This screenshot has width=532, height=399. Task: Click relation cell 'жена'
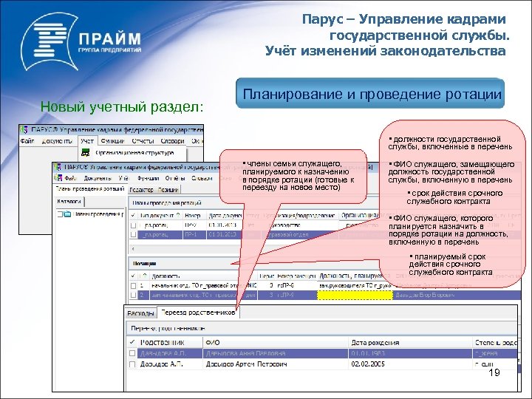pos(486,353)
